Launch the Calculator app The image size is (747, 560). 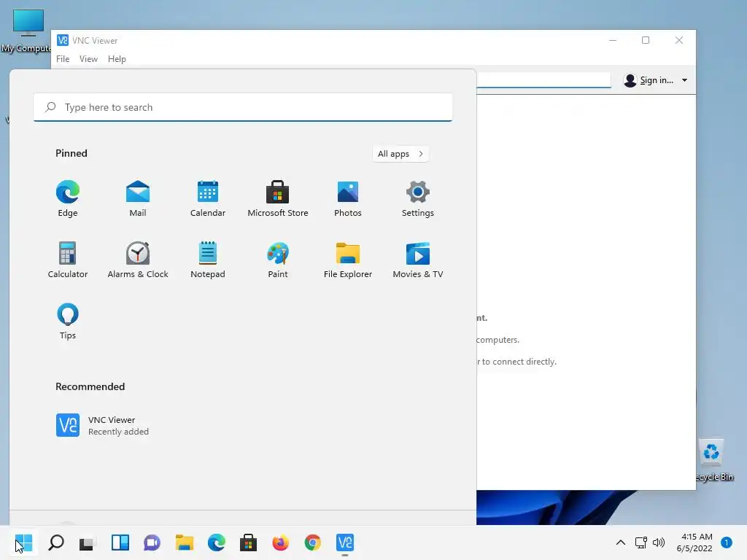click(68, 260)
